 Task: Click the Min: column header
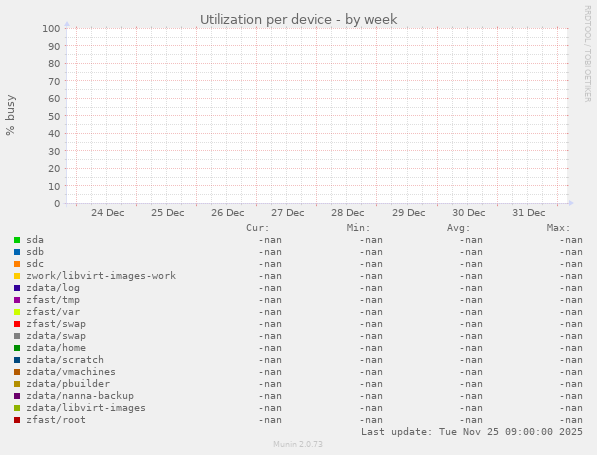(358, 228)
